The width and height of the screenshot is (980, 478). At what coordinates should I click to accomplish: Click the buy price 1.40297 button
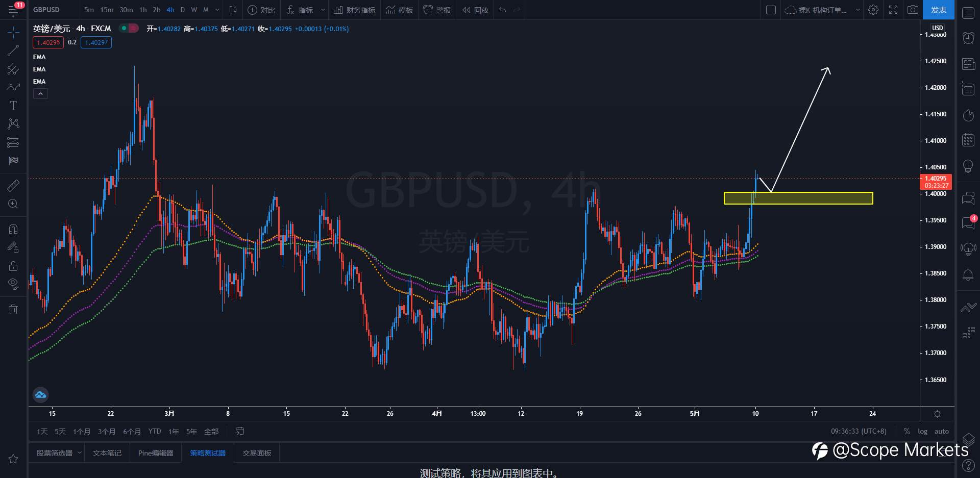[x=96, y=42]
